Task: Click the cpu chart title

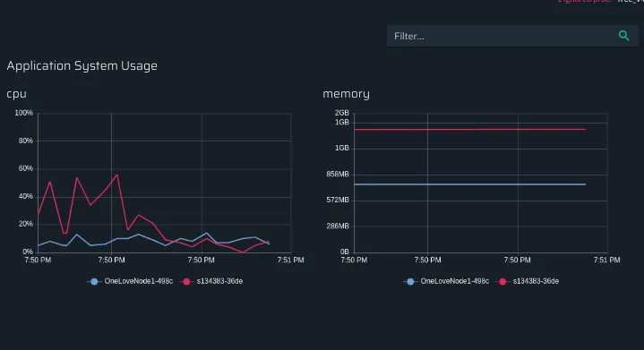Action: (16, 94)
